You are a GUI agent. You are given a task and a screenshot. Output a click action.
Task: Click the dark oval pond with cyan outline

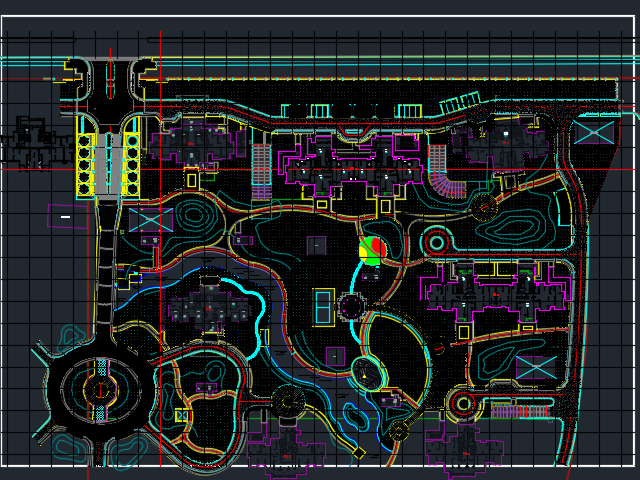(x=369, y=373)
